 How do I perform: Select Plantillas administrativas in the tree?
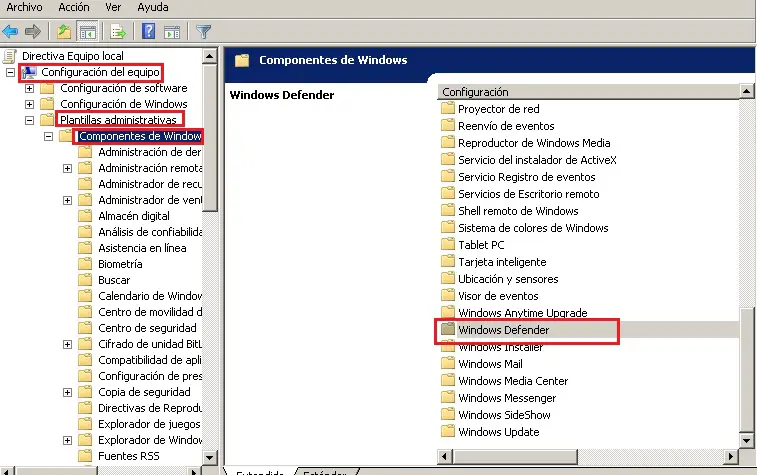(118, 120)
